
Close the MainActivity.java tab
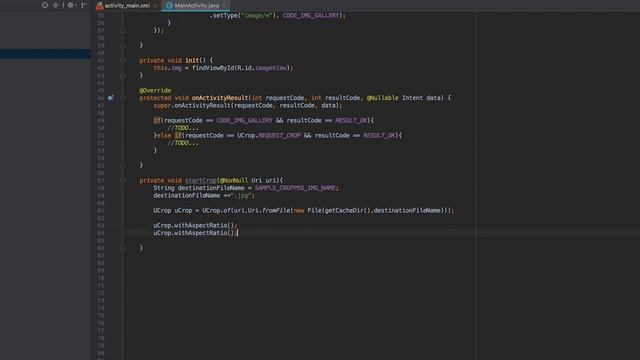click(x=225, y=5)
